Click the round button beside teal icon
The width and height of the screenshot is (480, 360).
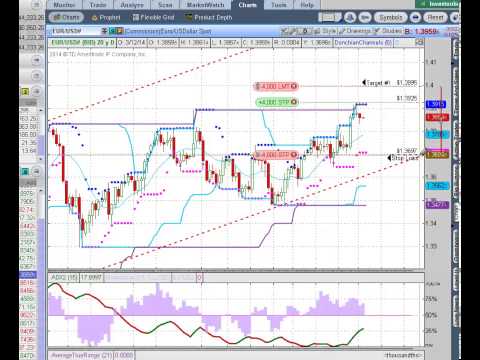[36, 172]
